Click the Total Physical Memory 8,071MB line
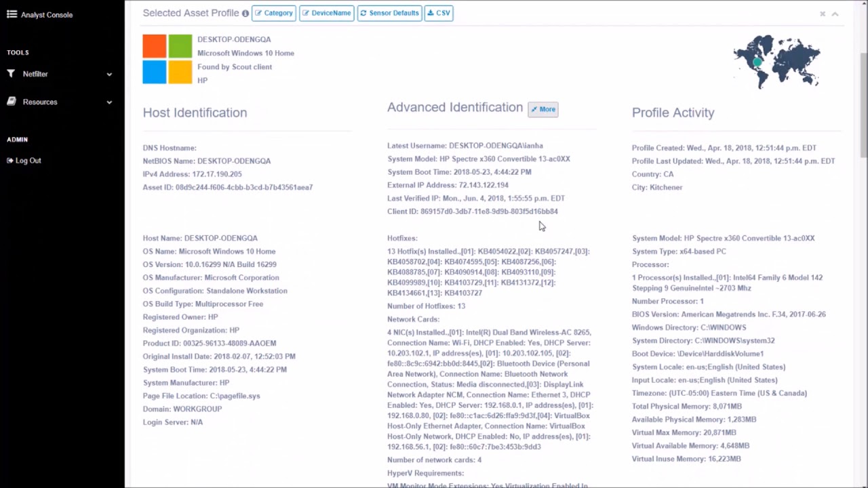The image size is (868, 488). point(687,406)
